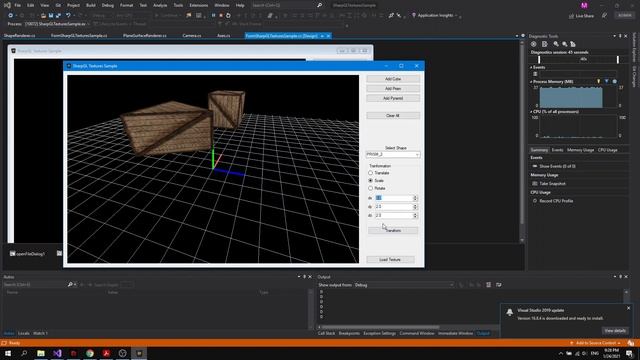Pause debugging with the Break All icon
640x360 pixels.
pos(213,16)
